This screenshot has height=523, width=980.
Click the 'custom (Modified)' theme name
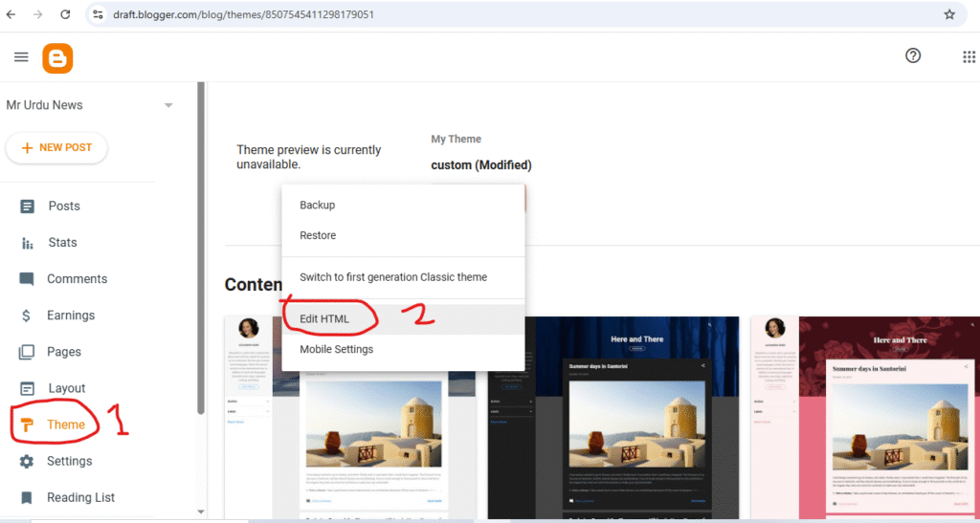click(x=481, y=165)
